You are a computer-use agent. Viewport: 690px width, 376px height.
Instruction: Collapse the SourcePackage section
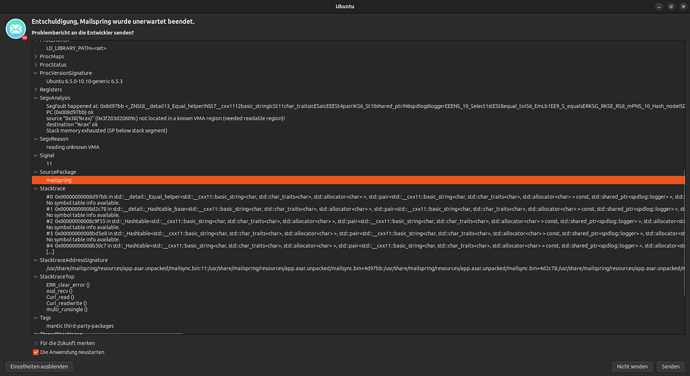pyautogui.click(x=36, y=172)
